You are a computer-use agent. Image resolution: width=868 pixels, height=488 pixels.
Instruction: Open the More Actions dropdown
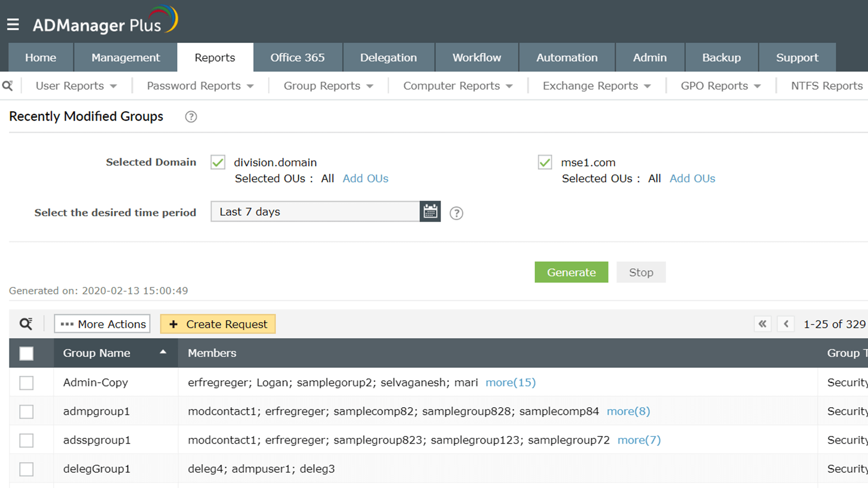click(x=103, y=324)
